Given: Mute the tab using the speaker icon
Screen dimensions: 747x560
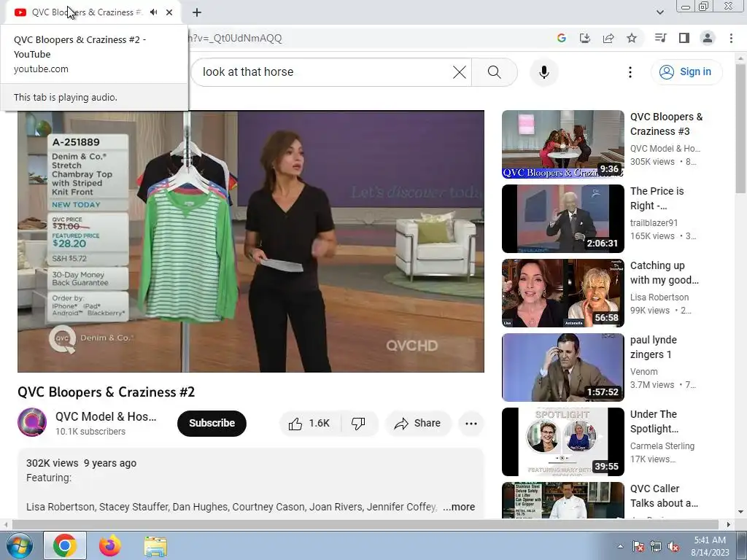Looking at the screenshot, I should coord(153,12).
